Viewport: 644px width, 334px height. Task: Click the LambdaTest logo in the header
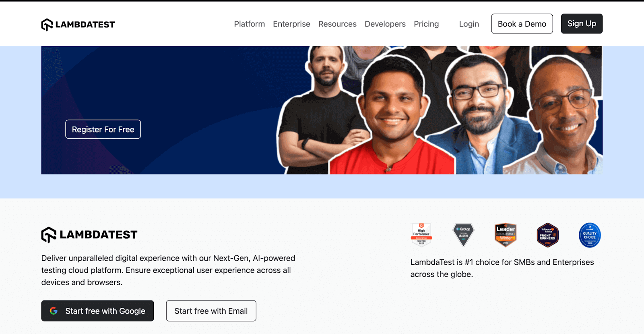78,25
